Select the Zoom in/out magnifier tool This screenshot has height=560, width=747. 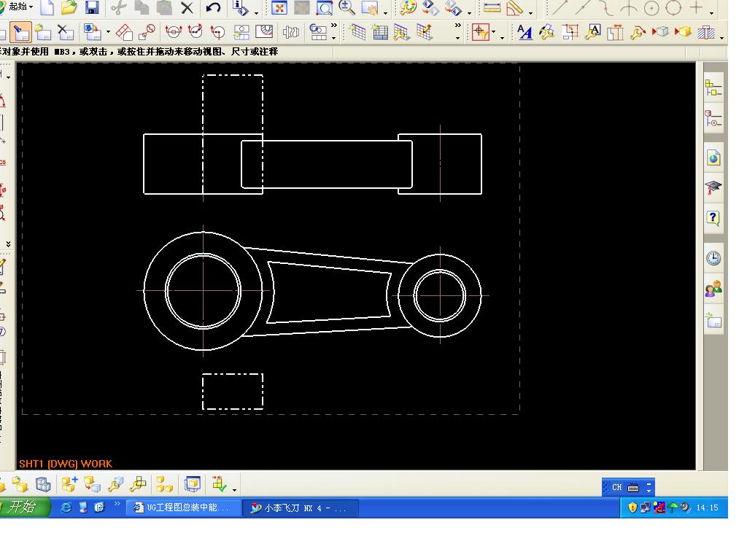coord(347,7)
